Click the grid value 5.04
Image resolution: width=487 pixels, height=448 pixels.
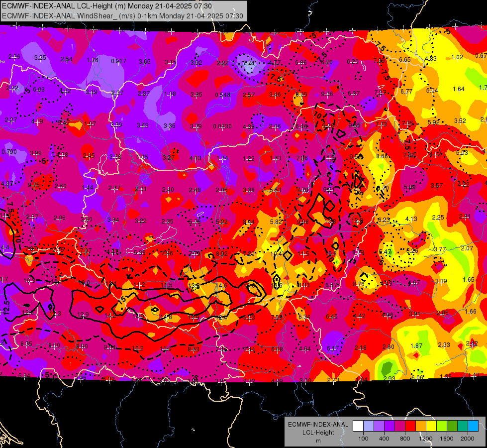tap(432, 91)
